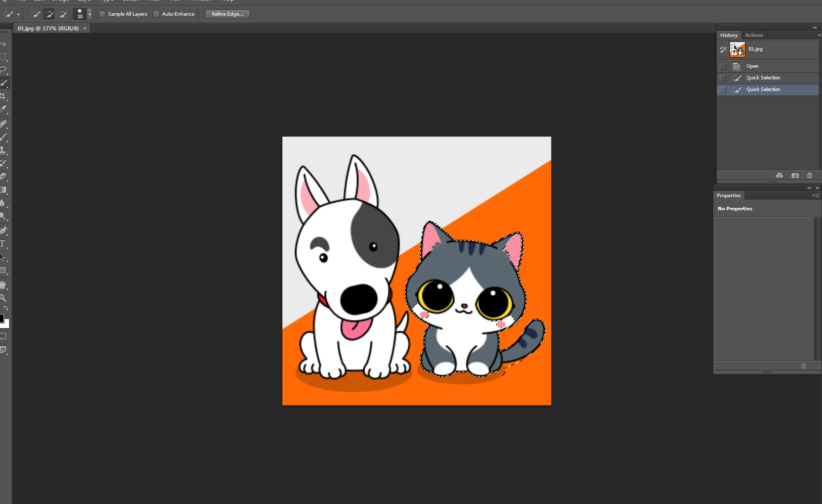Image resolution: width=822 pixels, height=504 pixels.
Task: Select the Quick Selection tool in toolbox
Action: (4, 83)
